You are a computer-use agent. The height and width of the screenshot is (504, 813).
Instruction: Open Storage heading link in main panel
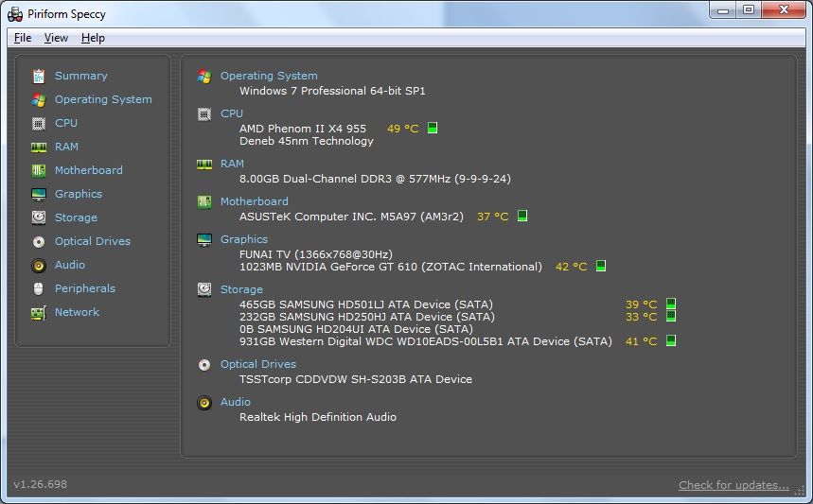coord(241,289)
